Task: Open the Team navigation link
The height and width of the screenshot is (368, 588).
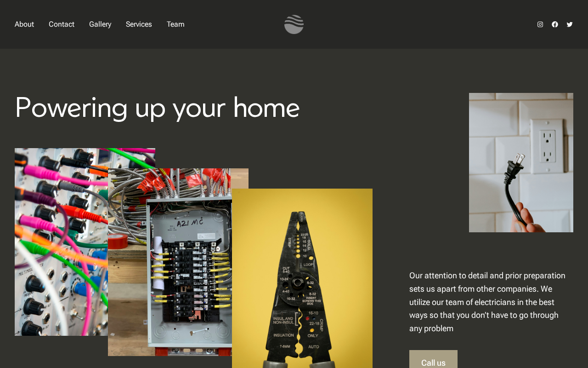Action: [175, 24]
